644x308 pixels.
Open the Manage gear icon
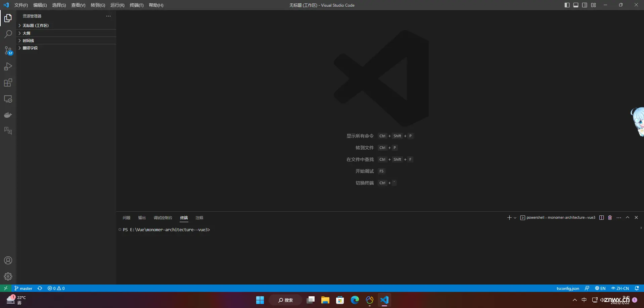point(8,276)
